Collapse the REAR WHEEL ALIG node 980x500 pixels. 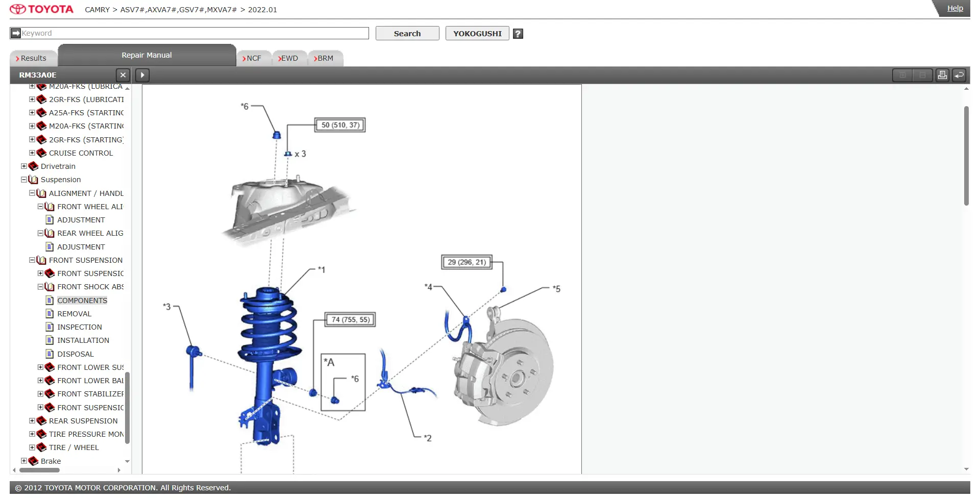point(40,233)
